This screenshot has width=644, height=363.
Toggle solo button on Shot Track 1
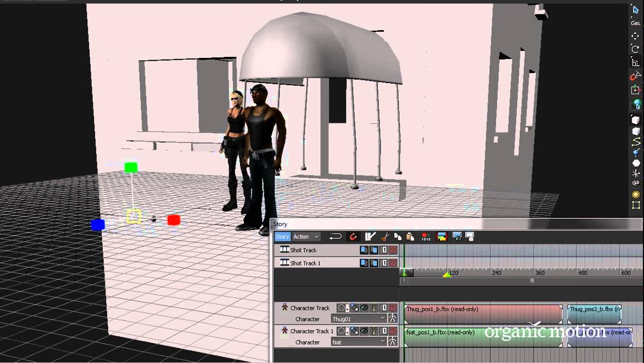tap(384, 263)
